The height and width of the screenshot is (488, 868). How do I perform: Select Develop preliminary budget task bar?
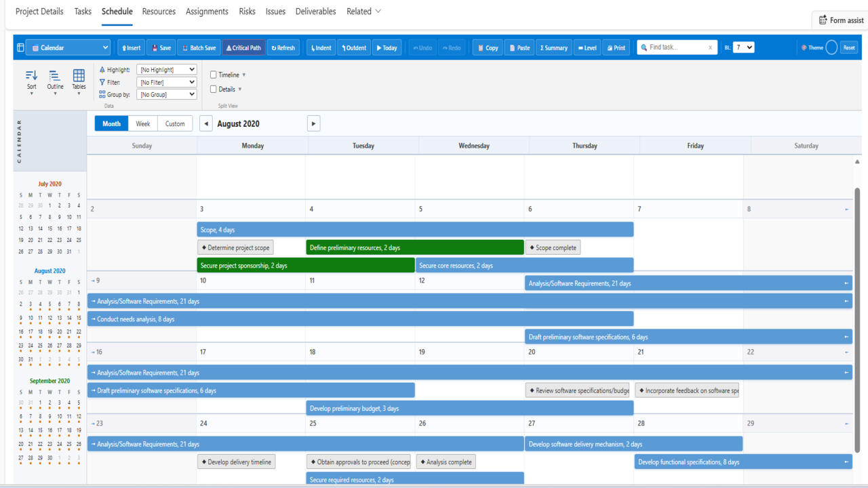click(x=470, y=409)
